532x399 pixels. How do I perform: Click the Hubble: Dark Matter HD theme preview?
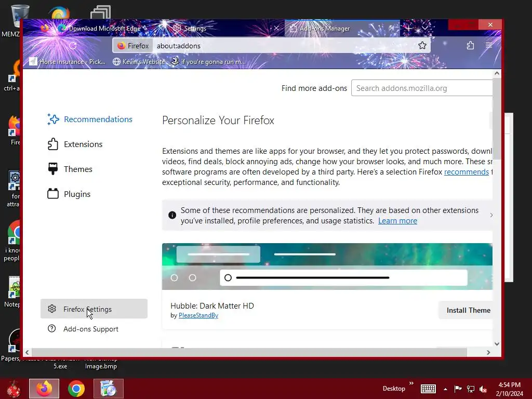point(327,267)
